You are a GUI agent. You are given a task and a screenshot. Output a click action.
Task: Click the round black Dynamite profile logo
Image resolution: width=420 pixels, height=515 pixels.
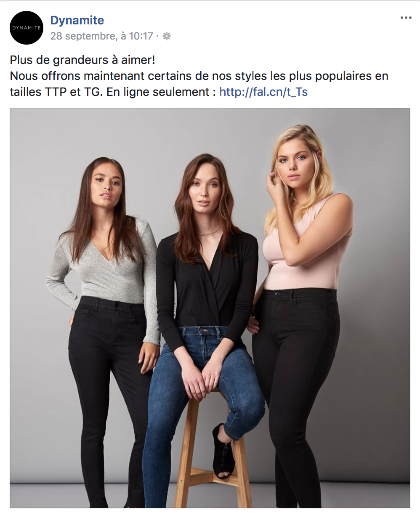(27, 28)
